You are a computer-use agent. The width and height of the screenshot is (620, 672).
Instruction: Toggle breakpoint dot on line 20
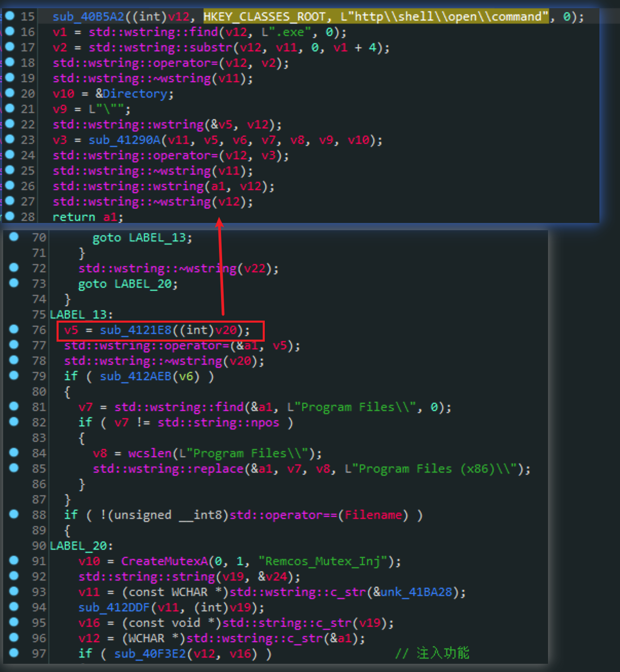click(10, 93)
